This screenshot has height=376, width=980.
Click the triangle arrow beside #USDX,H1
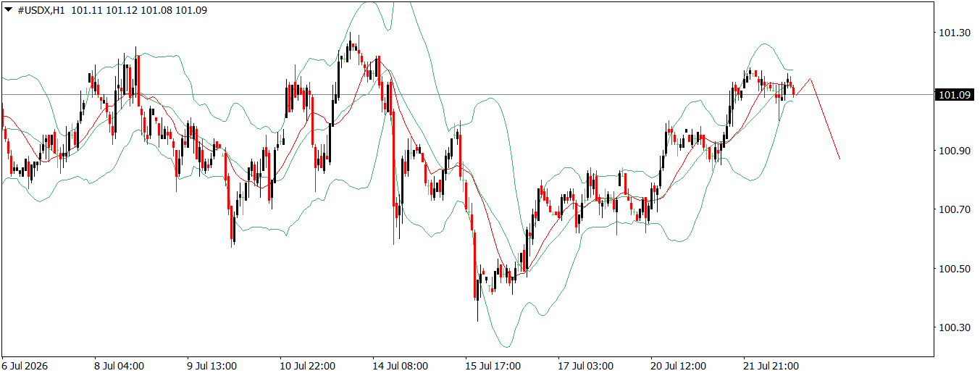coord(9,10)
